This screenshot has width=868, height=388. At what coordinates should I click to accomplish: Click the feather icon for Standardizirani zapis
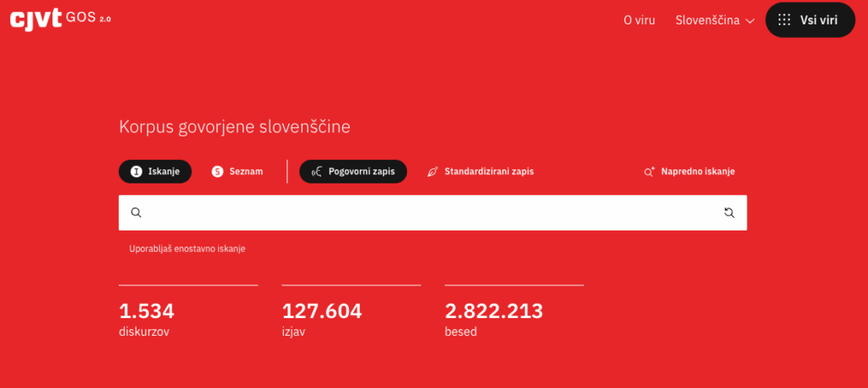click(432, 172)
